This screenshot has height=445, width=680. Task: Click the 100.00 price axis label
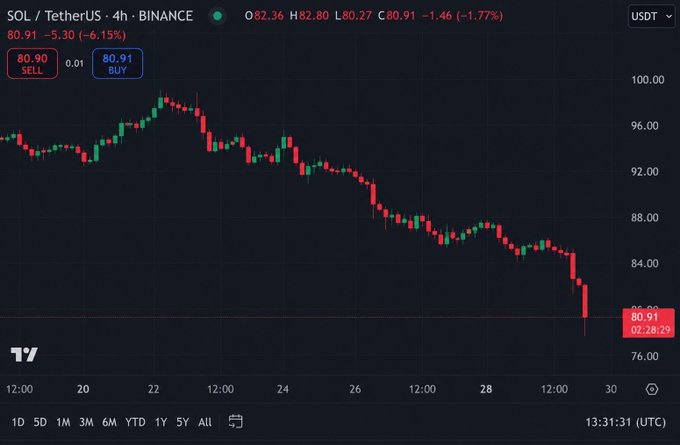[647, 80]
